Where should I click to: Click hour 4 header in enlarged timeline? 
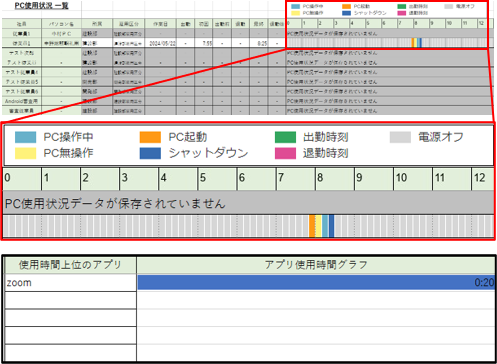178,179
